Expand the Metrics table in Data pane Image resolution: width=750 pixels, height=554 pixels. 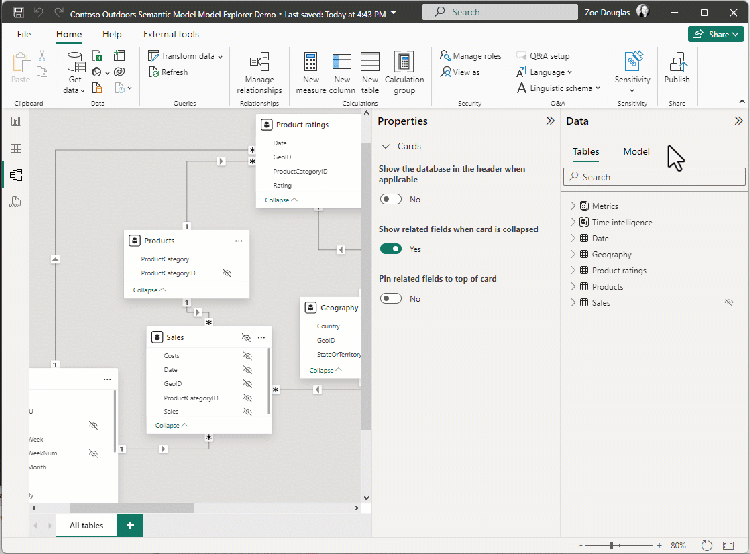click(x=573, y=206)
